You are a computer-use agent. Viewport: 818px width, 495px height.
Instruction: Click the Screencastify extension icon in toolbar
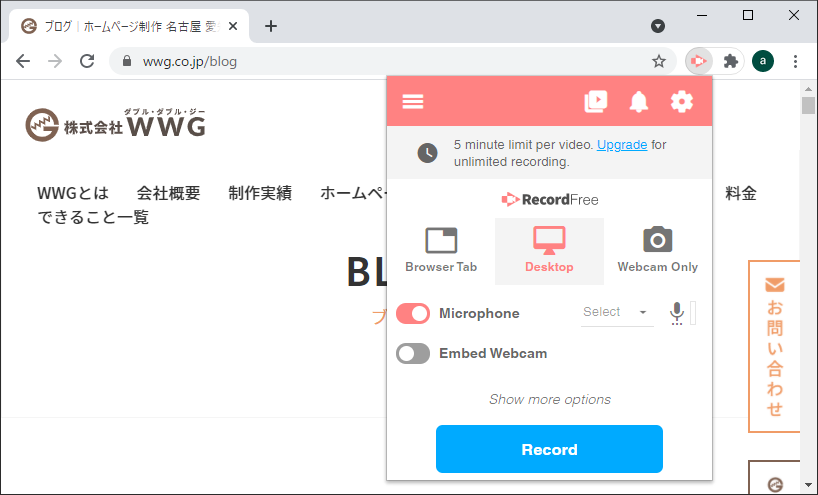tap(699, 61)
